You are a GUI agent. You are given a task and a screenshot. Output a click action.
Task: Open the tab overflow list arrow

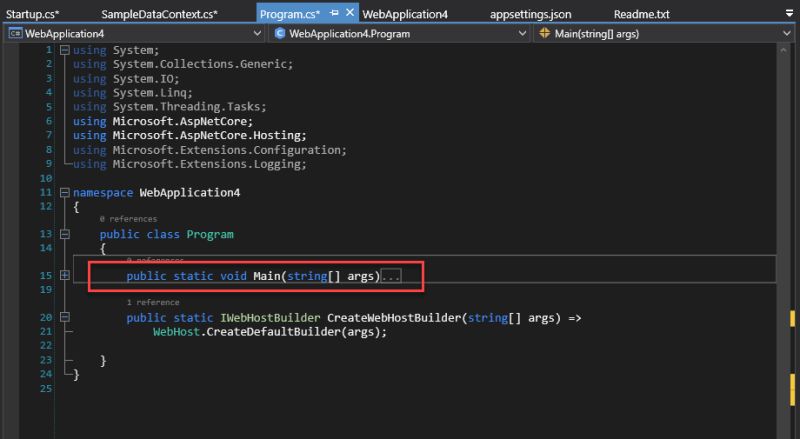click(789, 13)
